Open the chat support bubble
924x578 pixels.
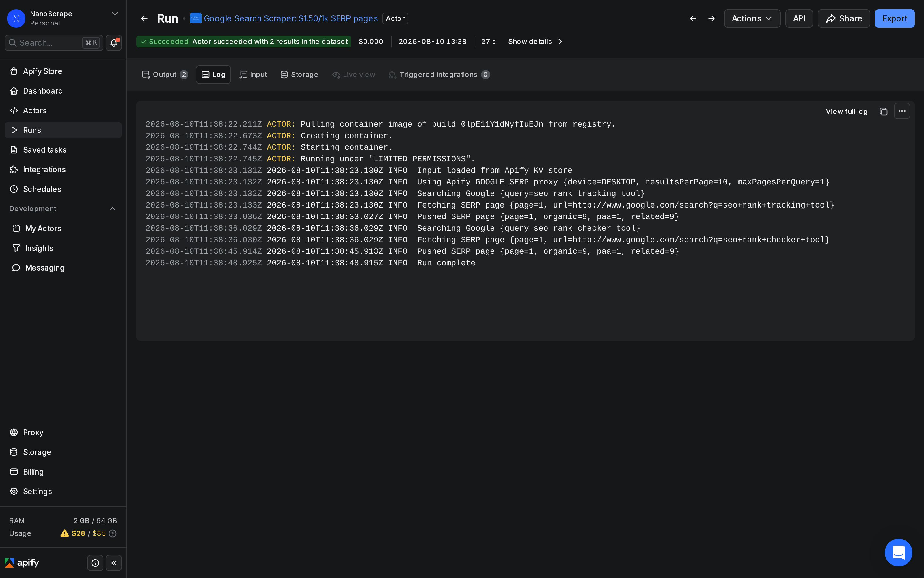[898, 552]
